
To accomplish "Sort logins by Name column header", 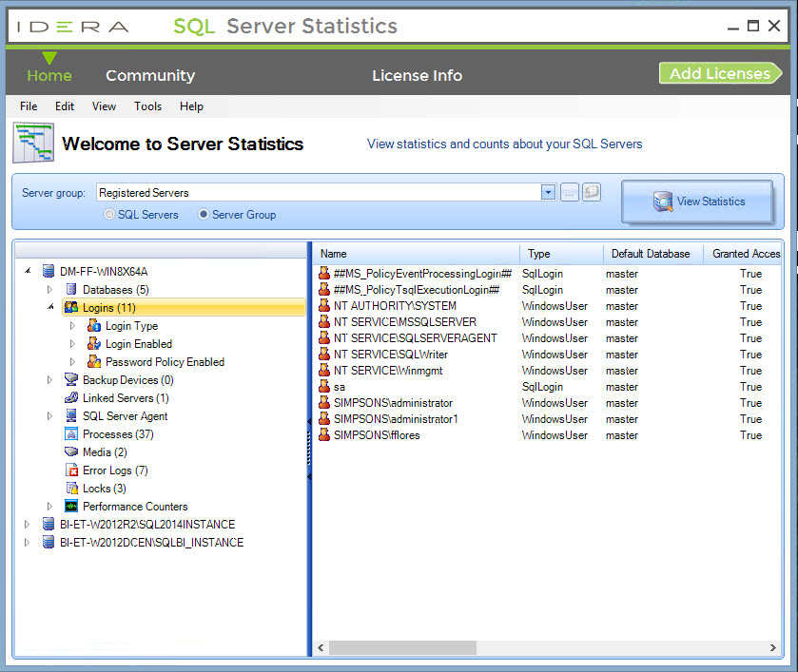I will (x=417, y=254).
